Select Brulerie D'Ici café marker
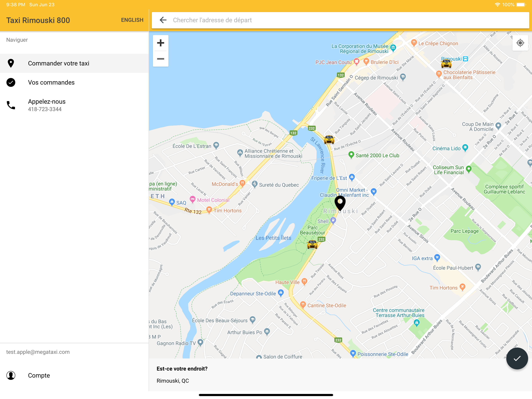Image resolution: width=532 pixels, height=399 pixels. click(x=366, y=61)
